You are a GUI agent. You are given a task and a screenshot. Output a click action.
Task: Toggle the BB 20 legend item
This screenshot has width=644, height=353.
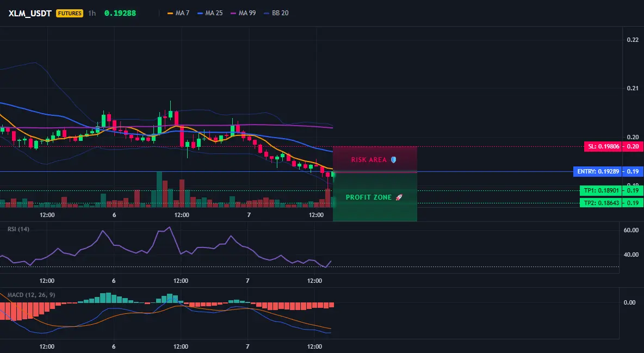click(276, 13)
